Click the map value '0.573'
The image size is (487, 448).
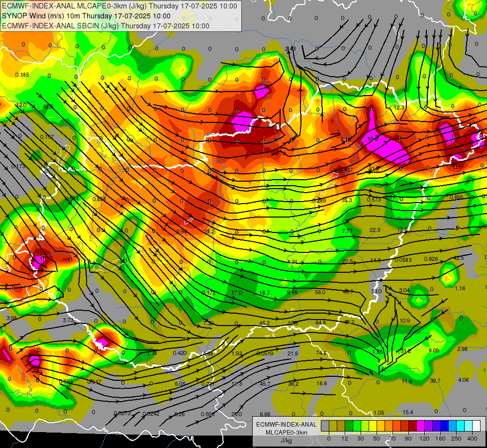pyautogui.click(x=374, y=200)
